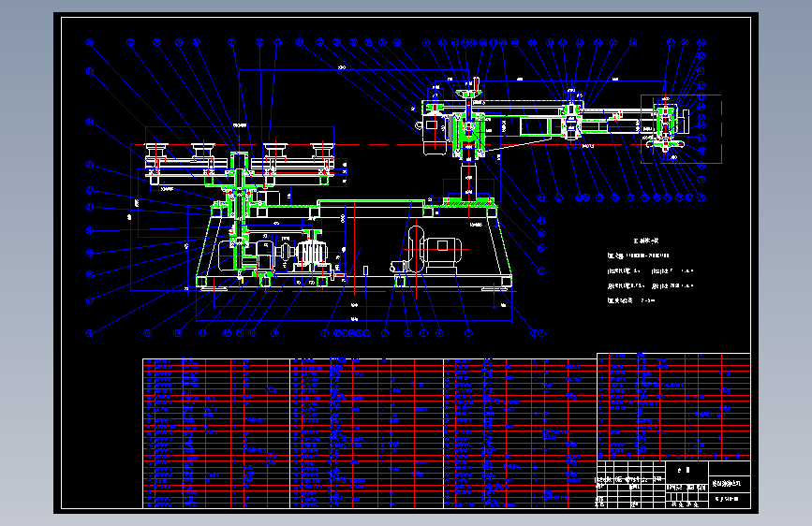Click the technical specifications note heading

pos(646,241)
